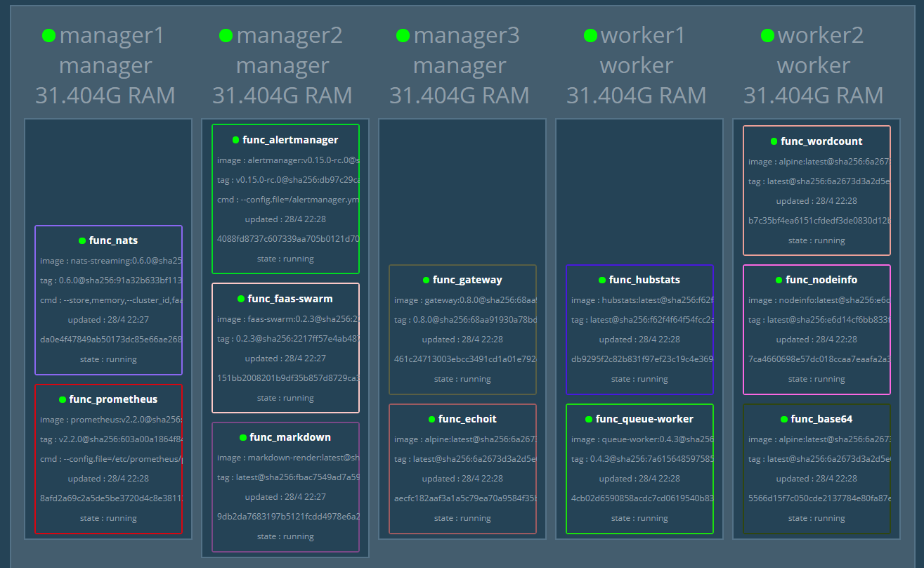The width and height of the screenshot is (924, 568).
Task: Click the func_wordcount running indicator dot
Action: tap(774, 141)
